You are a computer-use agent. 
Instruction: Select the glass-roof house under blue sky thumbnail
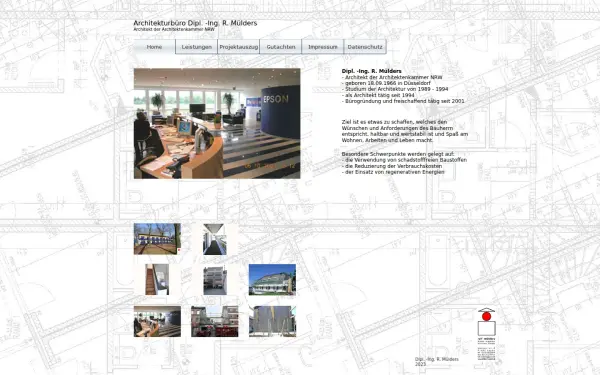272,280
